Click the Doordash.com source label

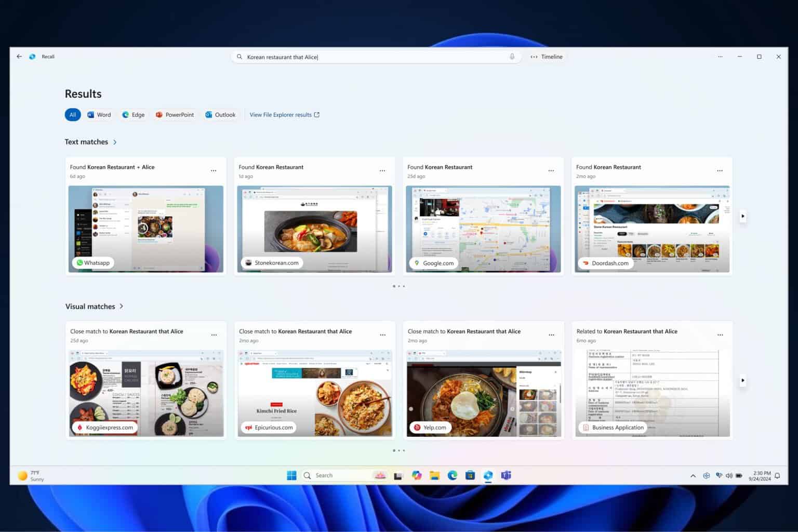pos(605,263)
